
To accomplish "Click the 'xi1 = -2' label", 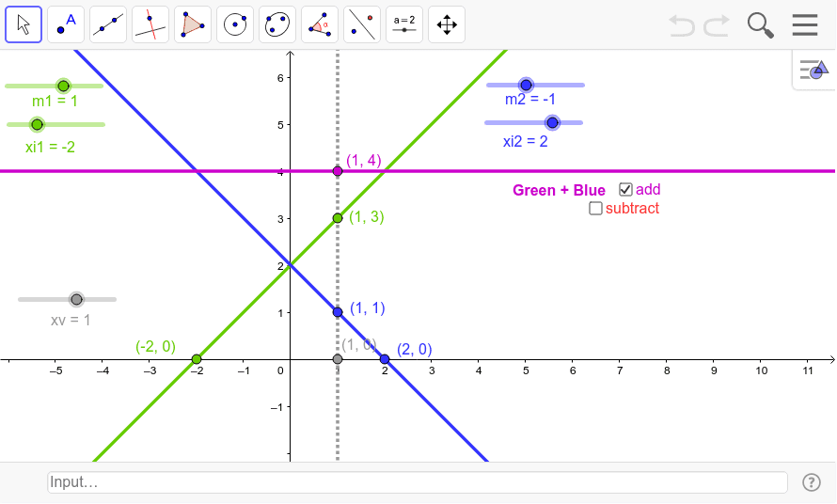I will pos(50,147).
